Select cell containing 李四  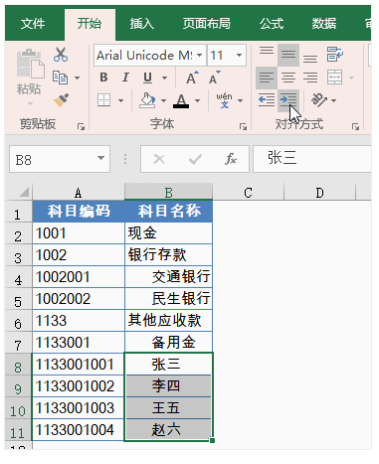pos(168,386)
